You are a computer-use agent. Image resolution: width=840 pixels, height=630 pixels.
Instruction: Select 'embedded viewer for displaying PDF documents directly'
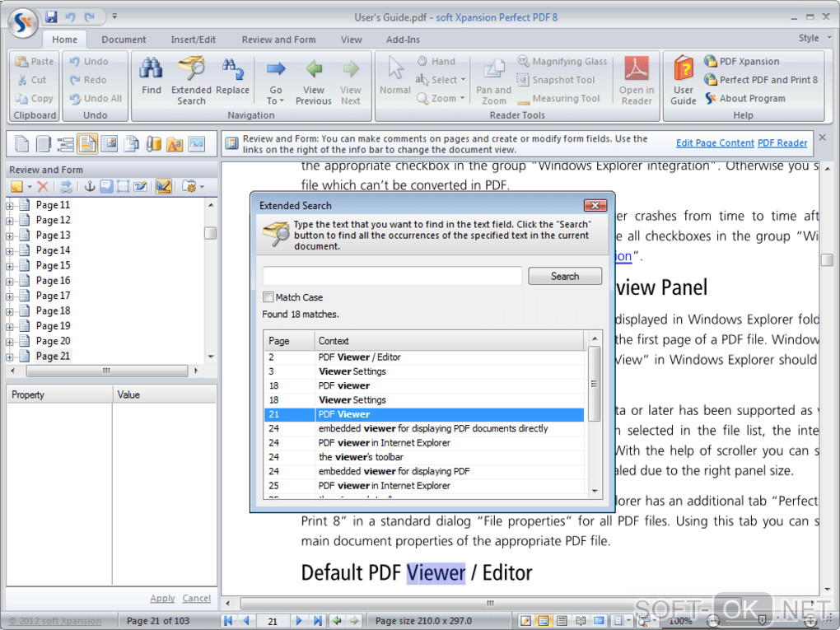(x=424, y=428)
